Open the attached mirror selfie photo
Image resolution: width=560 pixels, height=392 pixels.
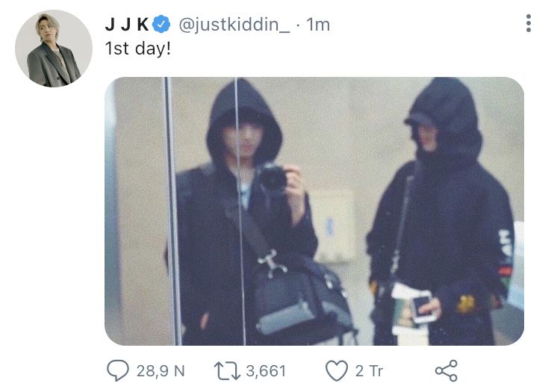tap(314, 211)
